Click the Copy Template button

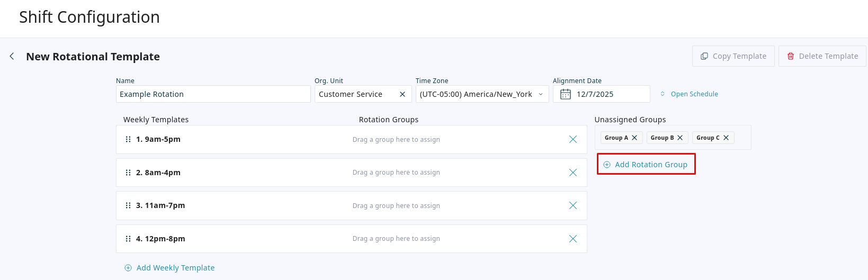733,56
